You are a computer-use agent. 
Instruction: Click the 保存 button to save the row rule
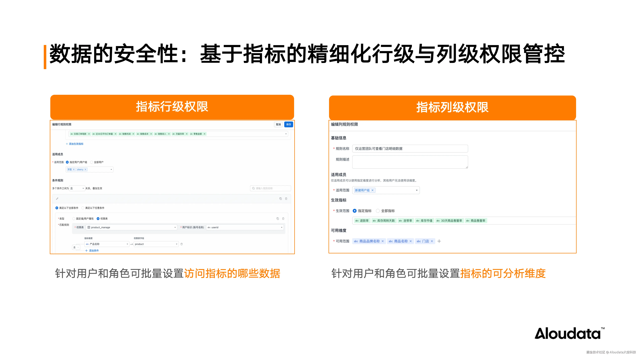coord(289,124)
